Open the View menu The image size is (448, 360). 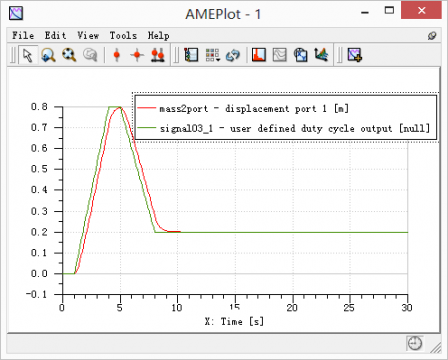point(88,35)
